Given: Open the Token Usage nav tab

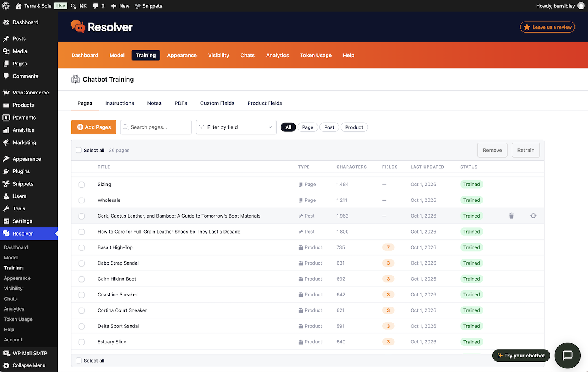Looking at the screenshot, I should [316, 55].
